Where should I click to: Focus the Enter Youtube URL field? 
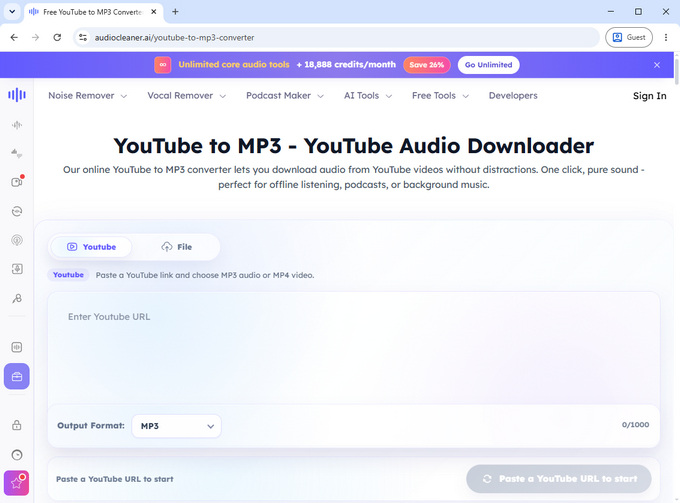pos(353,347)
